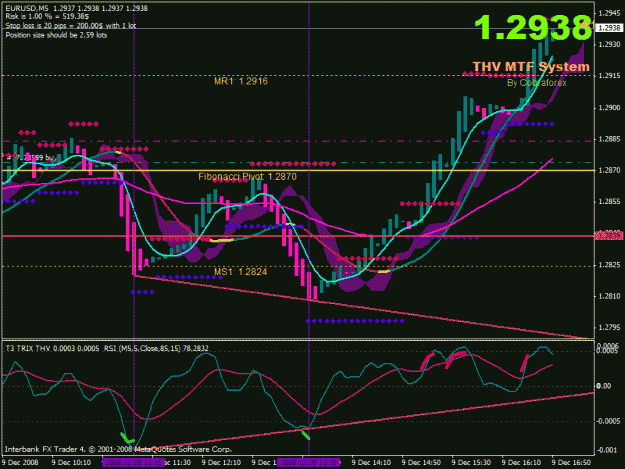Image resolution: width=625 pixels, height=469 pixels.
Task: Click the 'RSI (M5,5,Close,85,15) 78.2832' label
Action: click(x=156, y=348)
